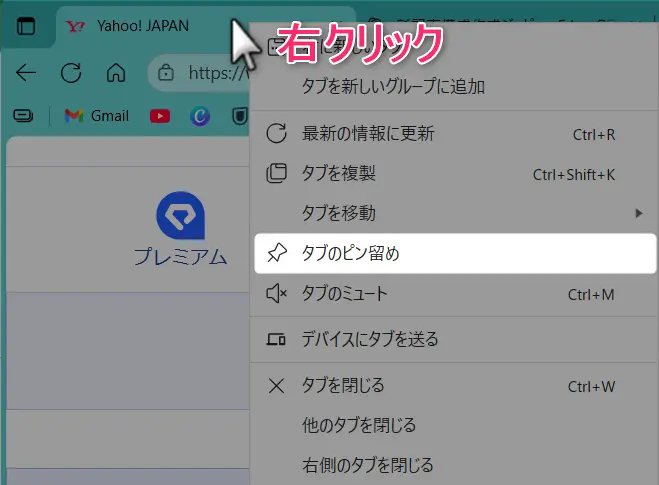Open the tab actions menu icon
Image resolution: width=659 pixels, height=485 pixels.
click(x=26, y=27)
